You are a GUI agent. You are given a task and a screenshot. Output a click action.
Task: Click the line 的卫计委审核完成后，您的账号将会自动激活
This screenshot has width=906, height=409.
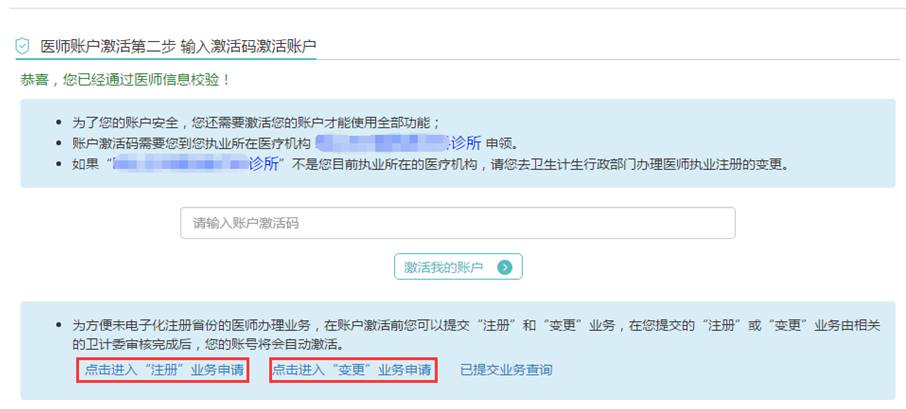[x=208, y=345]
